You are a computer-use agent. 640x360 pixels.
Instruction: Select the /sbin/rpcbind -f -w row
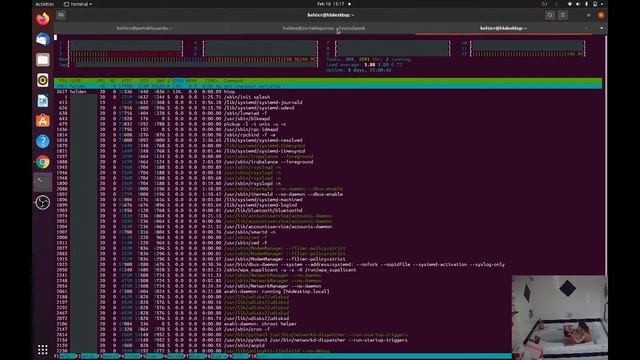click(x=328, y=135)
